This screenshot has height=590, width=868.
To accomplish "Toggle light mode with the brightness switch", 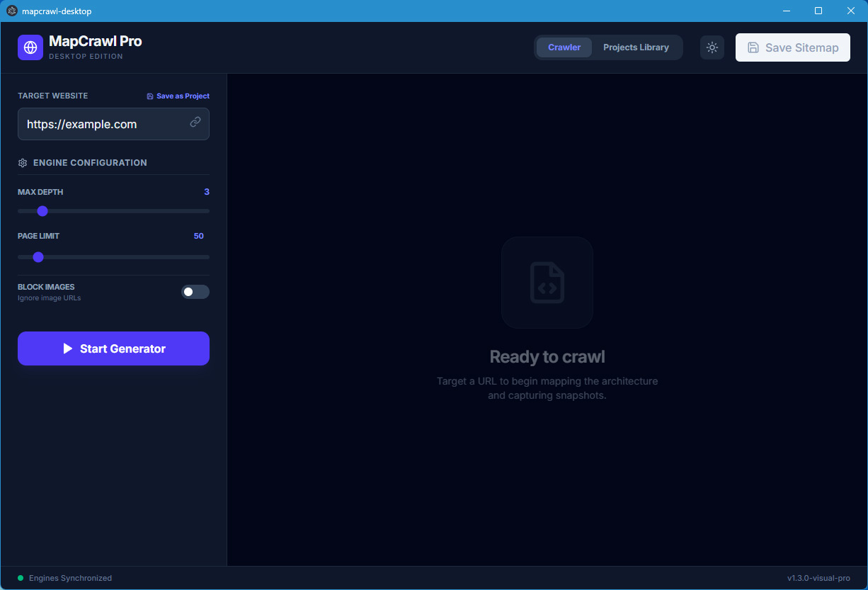I will click(x=712, y=47).
